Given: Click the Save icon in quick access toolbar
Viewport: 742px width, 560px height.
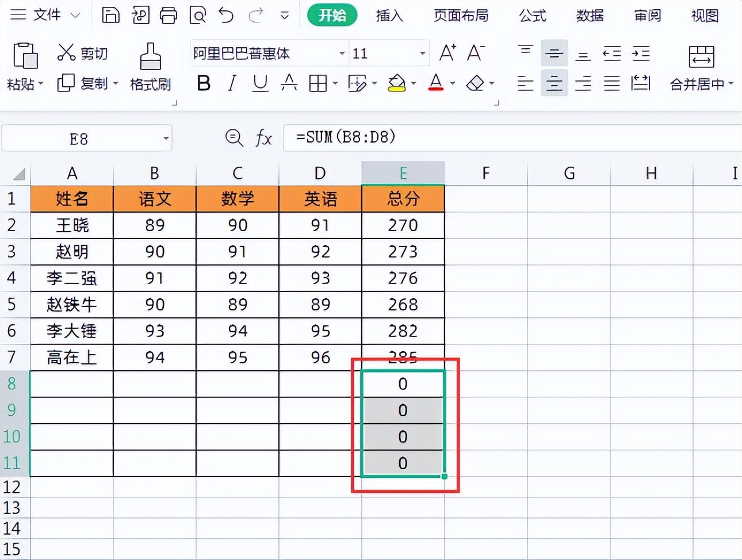Looking at the screenshot, I should 110,15.
